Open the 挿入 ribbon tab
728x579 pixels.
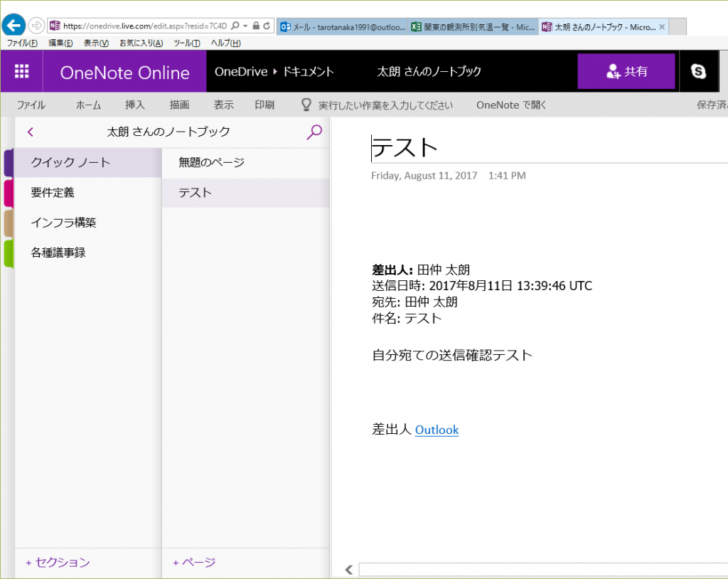pos(134,105)
